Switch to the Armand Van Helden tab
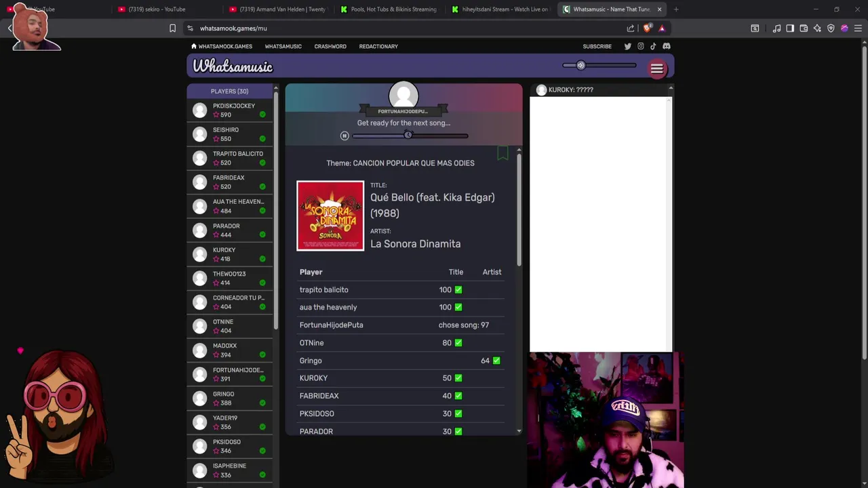The height and width of the screenshot is (488, 868). pyautogui.click(x=278, y=9)
